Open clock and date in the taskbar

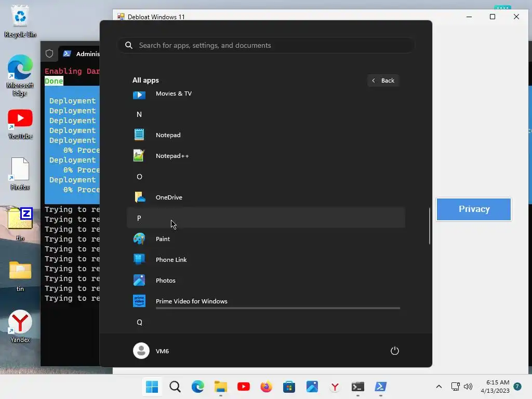coord(495,387)
